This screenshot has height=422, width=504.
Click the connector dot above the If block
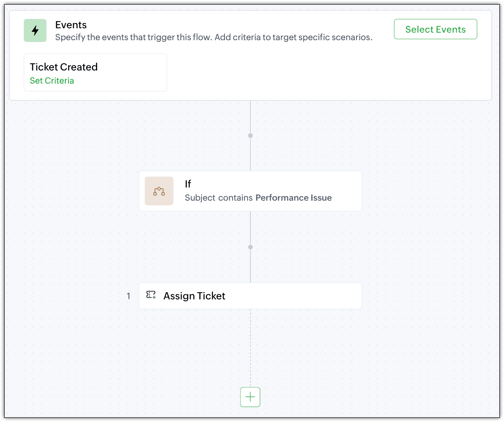click(x=250, y=136)
